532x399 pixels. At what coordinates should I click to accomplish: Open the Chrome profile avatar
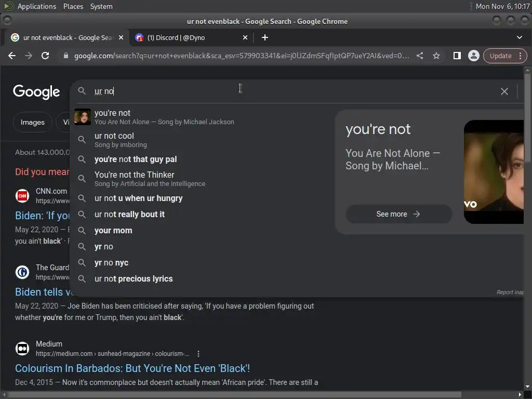coord(474,56)
